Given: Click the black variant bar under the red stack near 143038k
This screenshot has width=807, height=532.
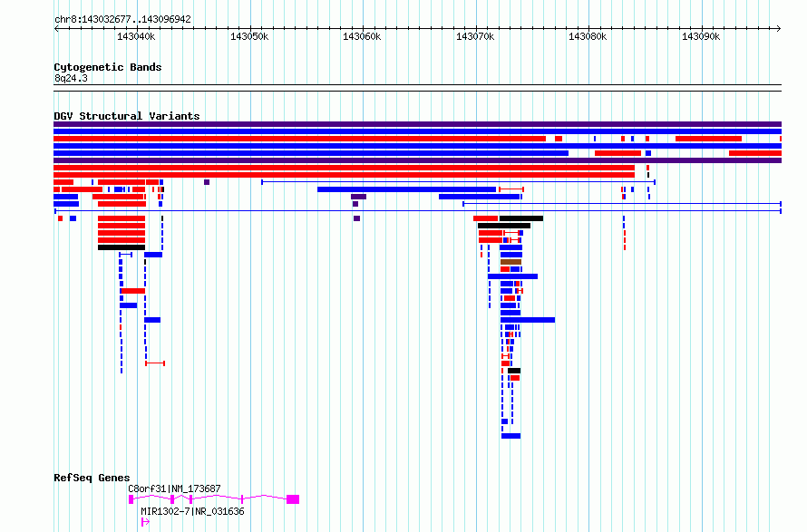Looking at the screenshot, I should point(122,247).
